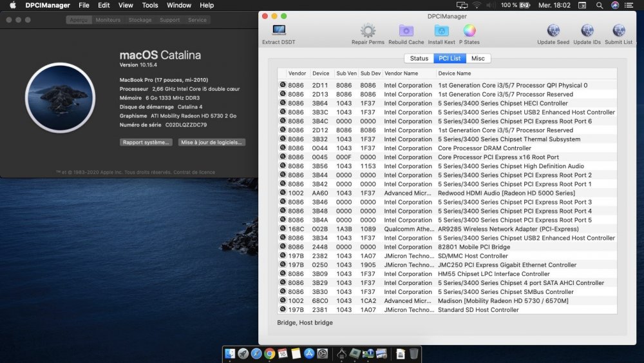This screenshot has width=644, height=363.
Task: Switch to the Status tab
Action: 419,59
